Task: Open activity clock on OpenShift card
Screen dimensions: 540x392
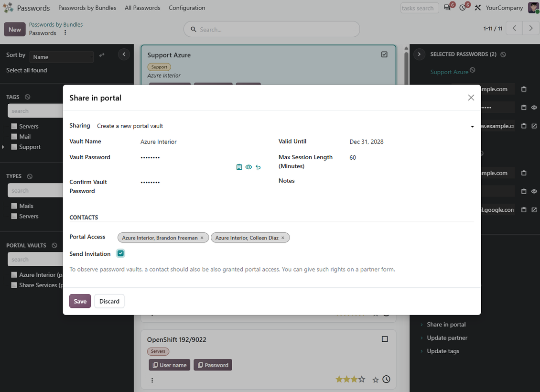Action: 387,379
